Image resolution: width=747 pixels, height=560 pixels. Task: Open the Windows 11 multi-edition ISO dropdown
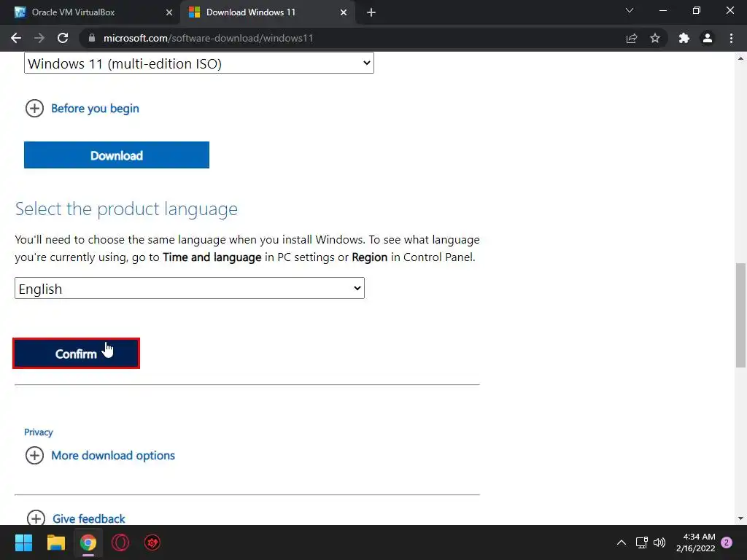tap(199, 63)
